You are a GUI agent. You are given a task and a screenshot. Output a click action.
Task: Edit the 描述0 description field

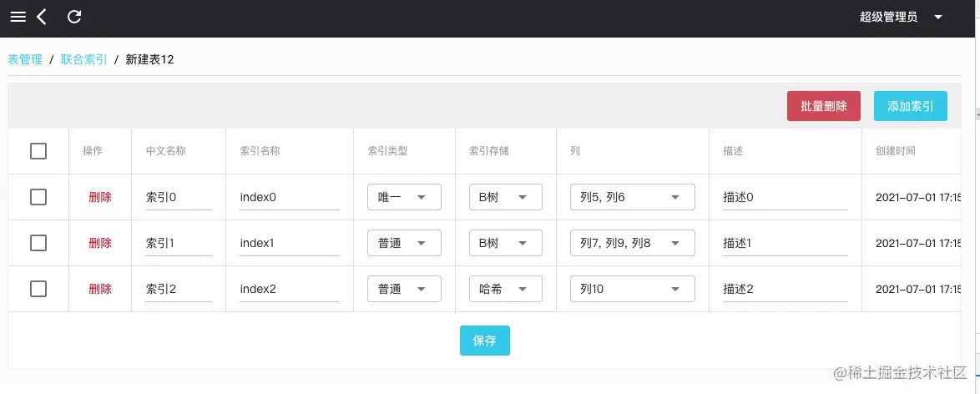pyautogui.click(x=786, y=197)
